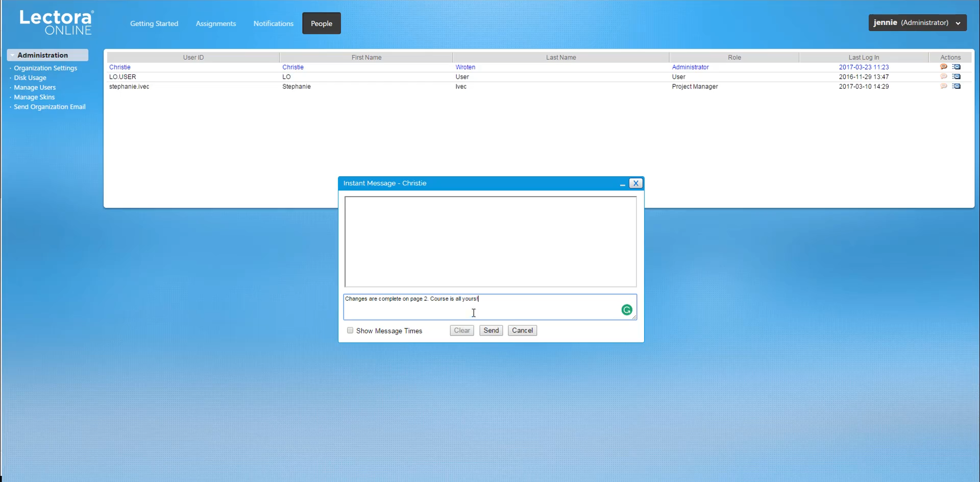Screen dimensions: 980x482
Task: Click the last log in 2017-03-10 14:29
Action: [864, 86]
